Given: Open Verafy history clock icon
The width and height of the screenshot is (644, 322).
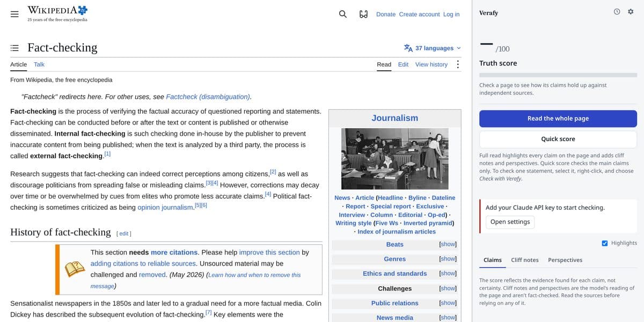Looking at the screenshot, I should coord(617,12).
